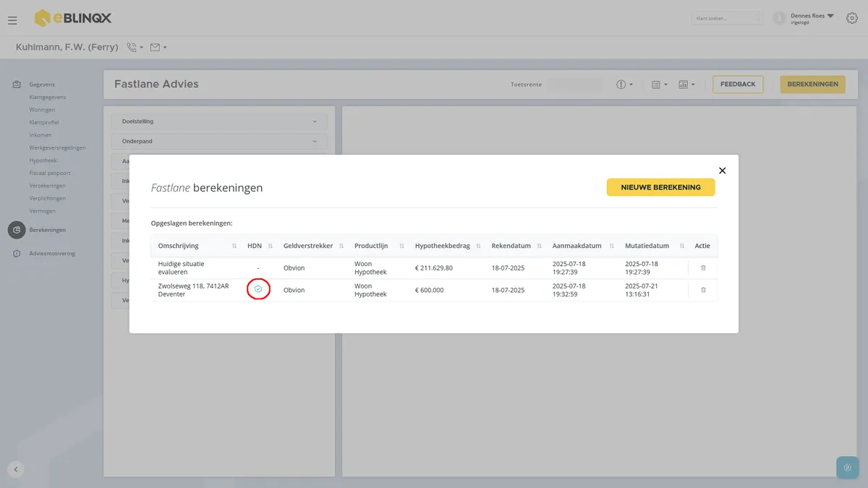
Task: Delete the Zwolseweg 118 calculation
Action: [x=703, y=290]
